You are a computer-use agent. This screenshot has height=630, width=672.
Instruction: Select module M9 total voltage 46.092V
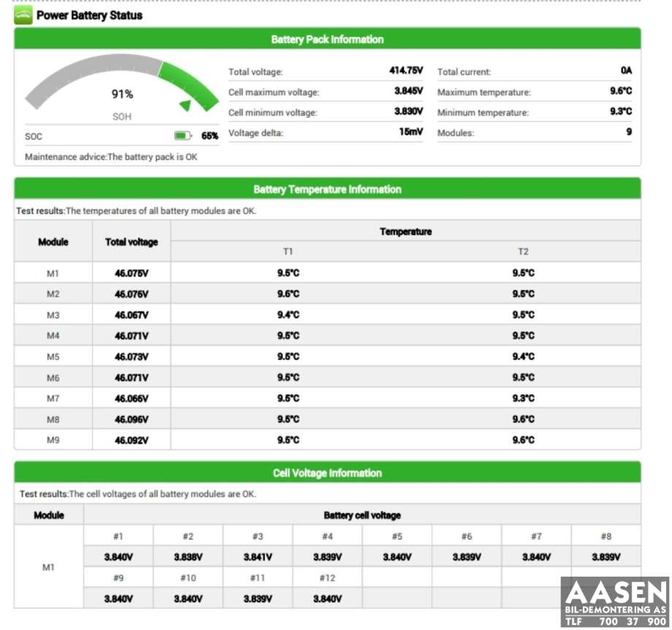(131, 440)
